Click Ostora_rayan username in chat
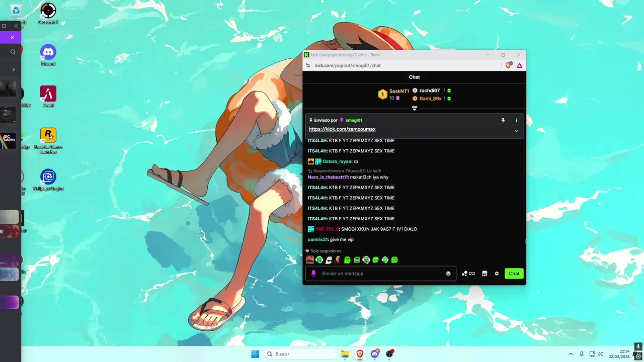 coord(337,161)
